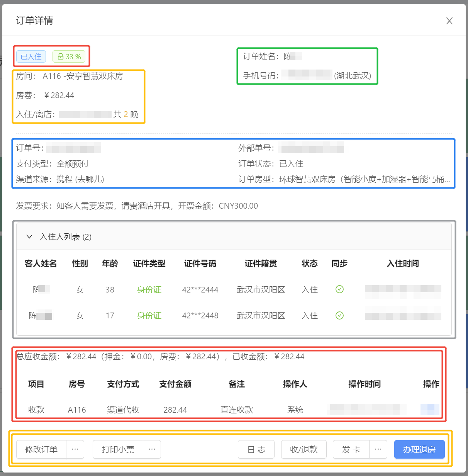Image resolution: width=468 pixels, height=476 pixels.
Task: Click the sync check icon for guest aged 38
Action: pyautogui.click(x=339, y=289)
